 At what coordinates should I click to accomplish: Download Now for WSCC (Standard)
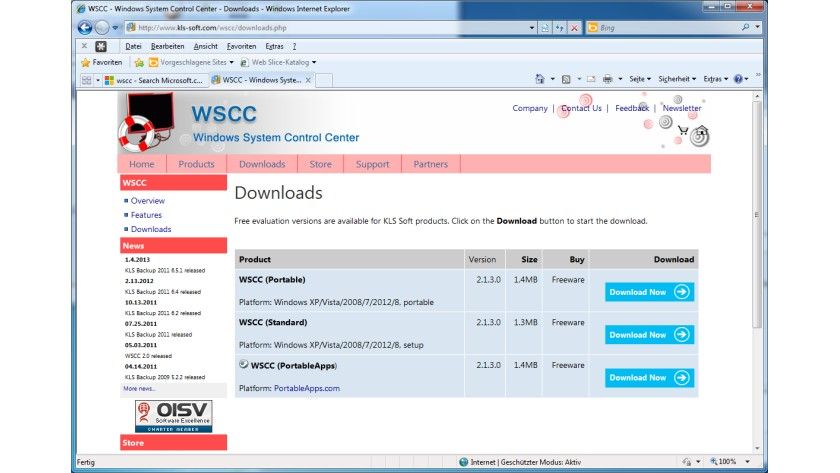point(649,335)
